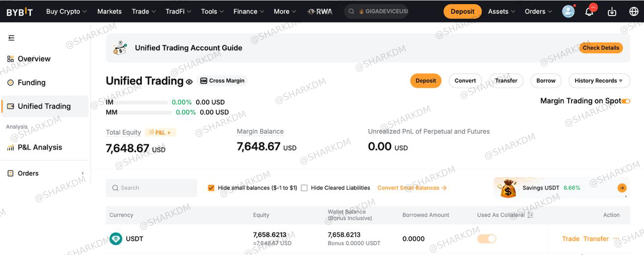Click Check Details button

601,48
